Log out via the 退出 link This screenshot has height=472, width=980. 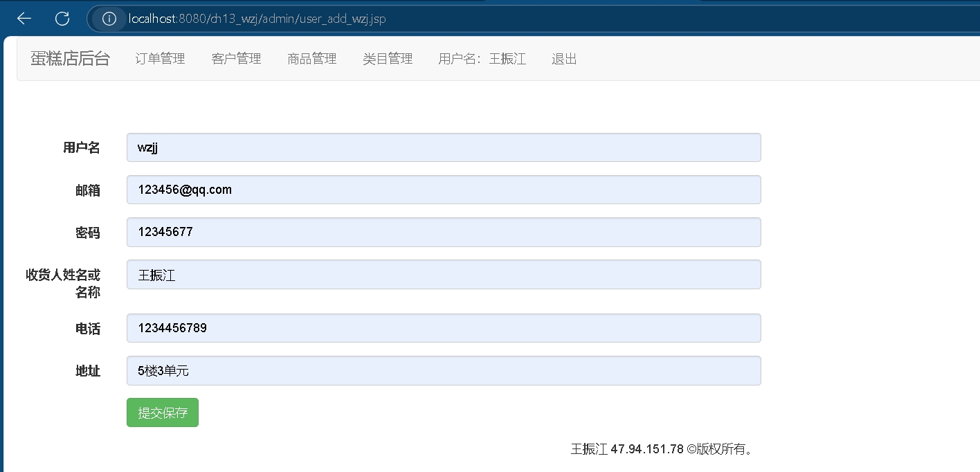564,59
